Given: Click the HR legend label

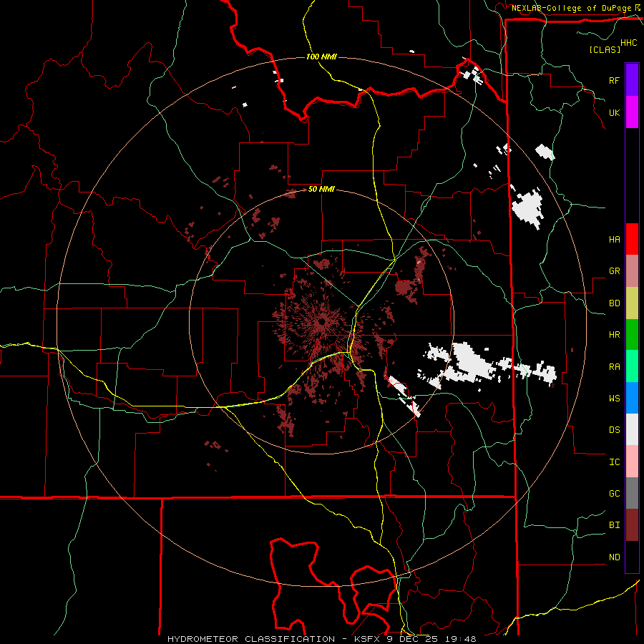Looking at the screenshot, I should (x=614, y=335).
